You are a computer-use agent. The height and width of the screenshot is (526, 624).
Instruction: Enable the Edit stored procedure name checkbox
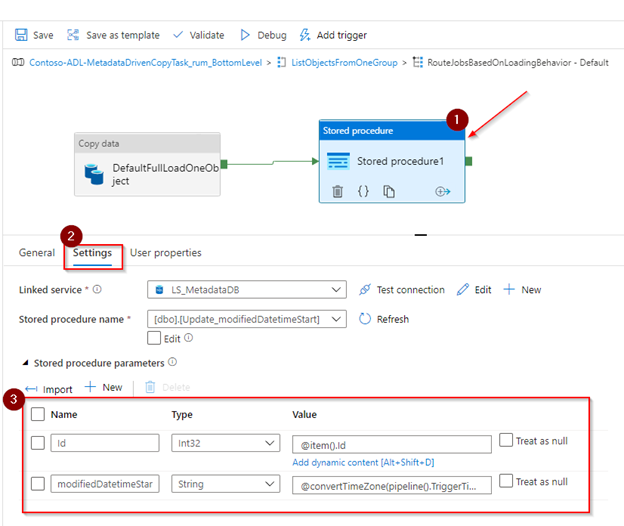(154, 338)
